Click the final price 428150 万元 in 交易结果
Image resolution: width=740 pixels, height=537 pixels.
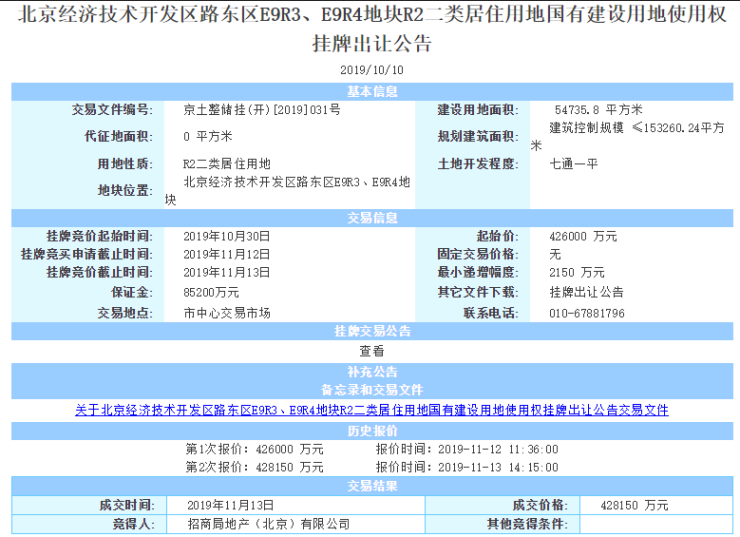coord(628,505)
